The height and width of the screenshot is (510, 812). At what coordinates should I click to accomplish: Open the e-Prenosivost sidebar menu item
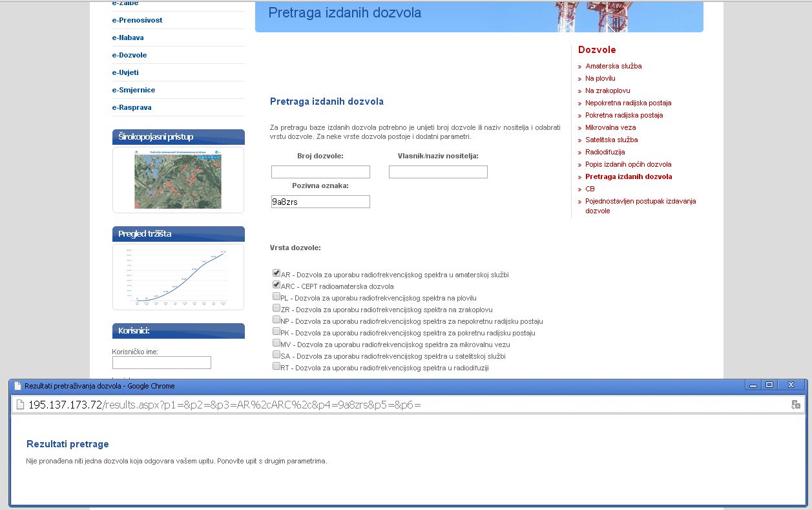pos(137,20)
